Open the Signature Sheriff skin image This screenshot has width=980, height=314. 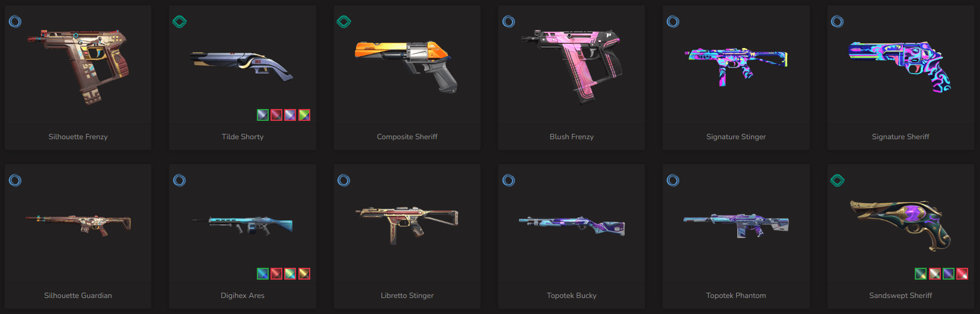click(900, 67)
